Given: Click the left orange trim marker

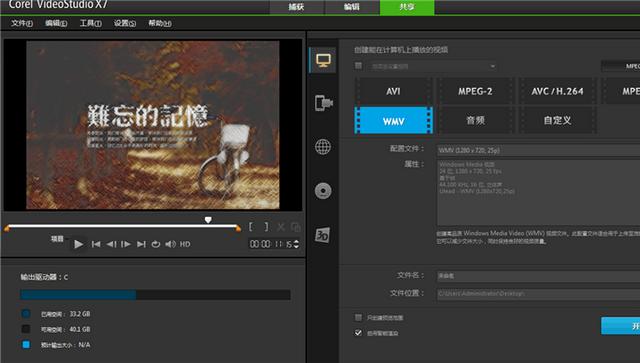Looking at the screenshot, I should tap(7, 229).
